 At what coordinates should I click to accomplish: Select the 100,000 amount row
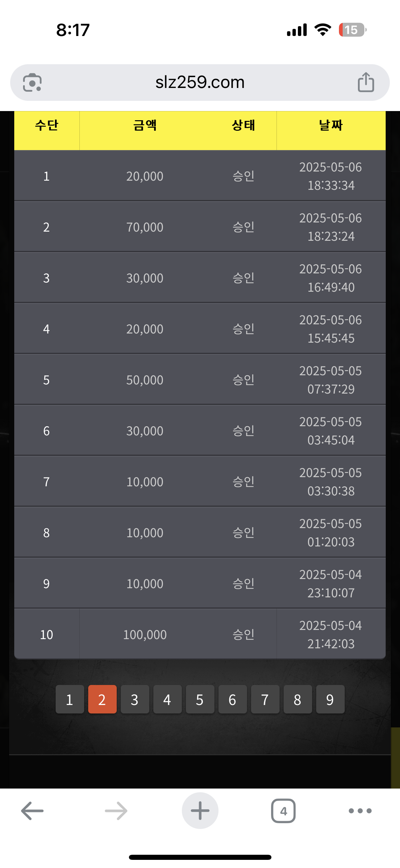click(145, 634)
